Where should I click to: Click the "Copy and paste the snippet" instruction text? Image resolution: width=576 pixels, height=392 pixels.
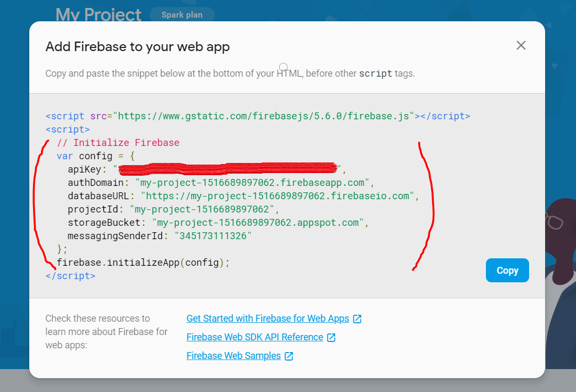230,73
